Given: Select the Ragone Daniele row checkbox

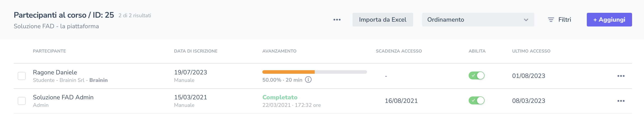Looking at the screenshot, I should (x=22, y=76).
